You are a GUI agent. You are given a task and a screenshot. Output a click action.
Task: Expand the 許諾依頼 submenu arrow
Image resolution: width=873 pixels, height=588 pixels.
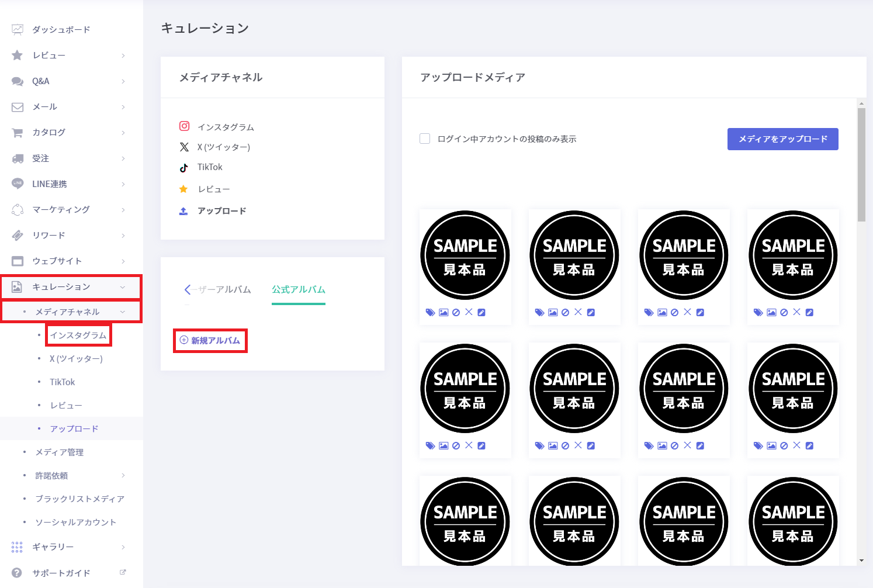pos(123,476)
